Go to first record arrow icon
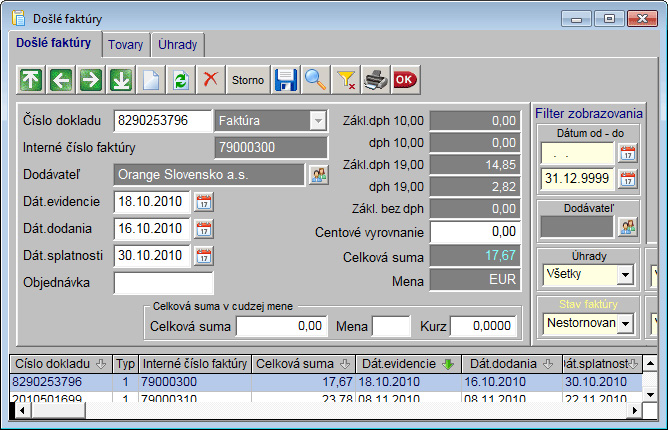The height and width of the screenshot is (430, 668). pyautogui.click(x=32, y=78)
